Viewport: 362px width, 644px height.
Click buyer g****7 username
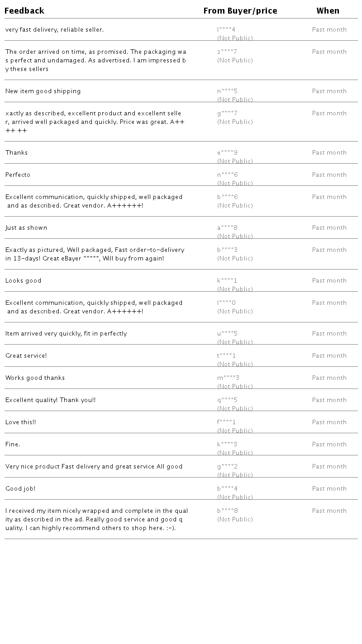(x=227, y=114)
